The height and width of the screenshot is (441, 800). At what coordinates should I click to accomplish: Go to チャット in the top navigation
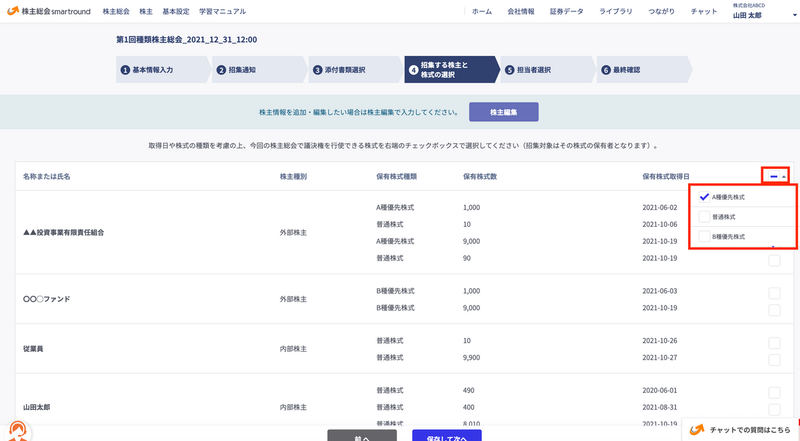tap(704, 11)
